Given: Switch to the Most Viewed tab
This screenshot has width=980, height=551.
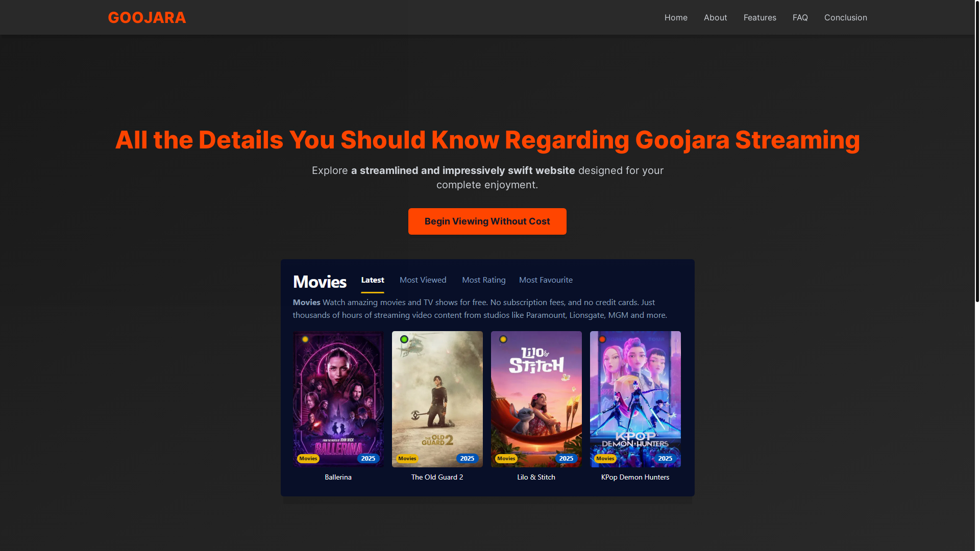Looking at the screenshot, I should click(x=423, y=280).
